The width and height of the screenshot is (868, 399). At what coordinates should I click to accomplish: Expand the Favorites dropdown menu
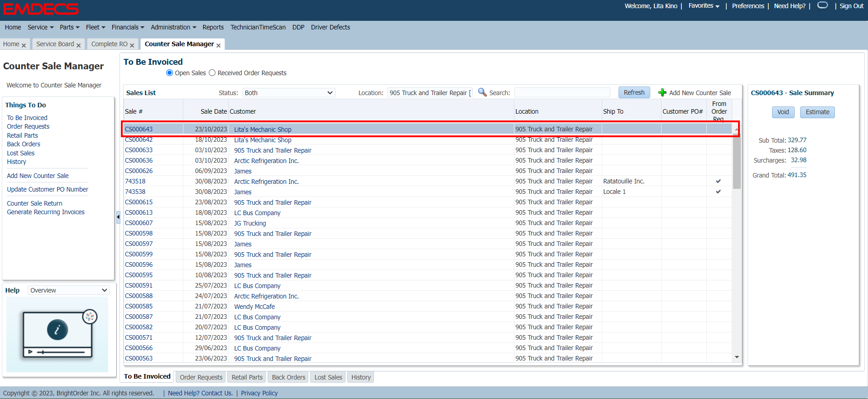click(704, 6)
